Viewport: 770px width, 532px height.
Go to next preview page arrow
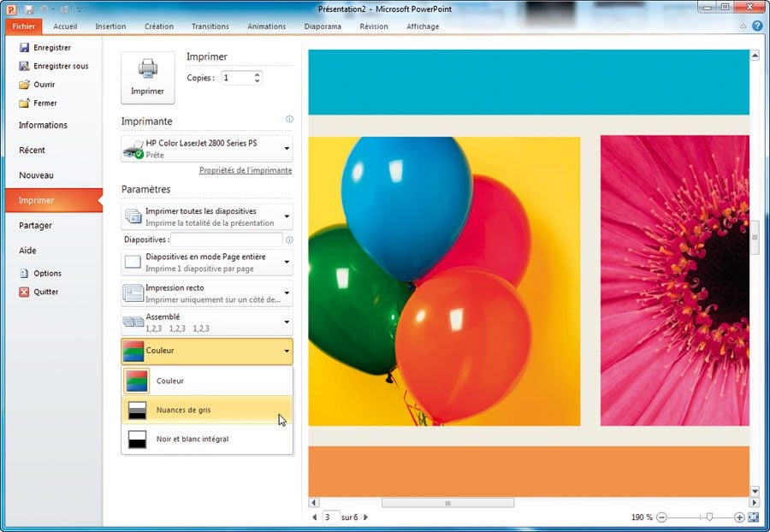[366, 517]
